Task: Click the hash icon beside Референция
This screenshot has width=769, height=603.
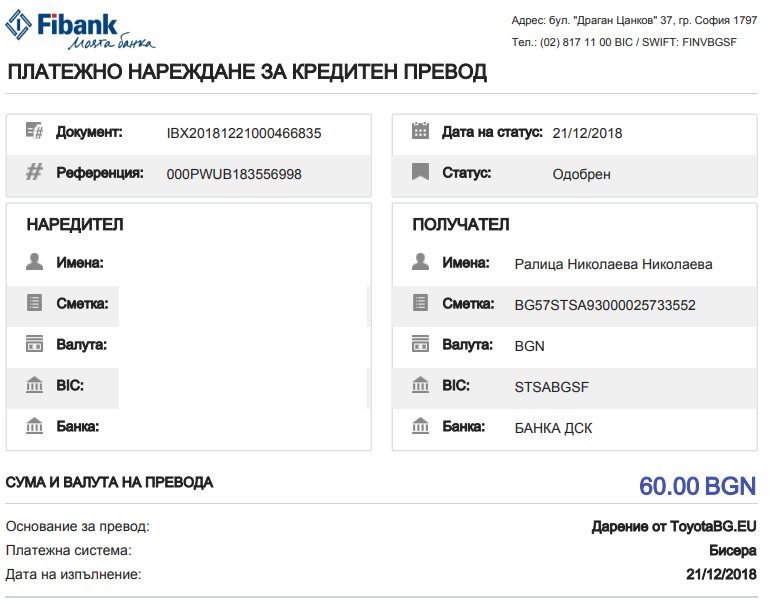Action: pyautogui.click(x=35, y=173)
